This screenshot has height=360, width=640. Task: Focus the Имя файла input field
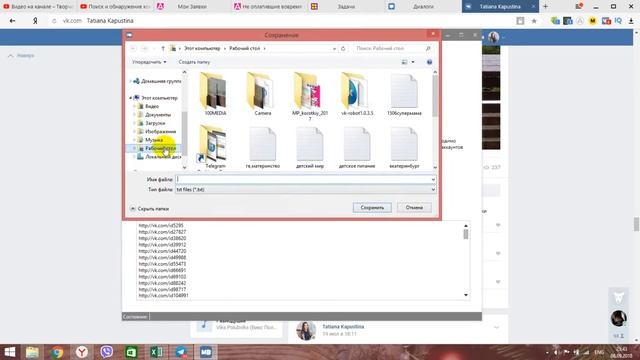[x=303, y=180]
